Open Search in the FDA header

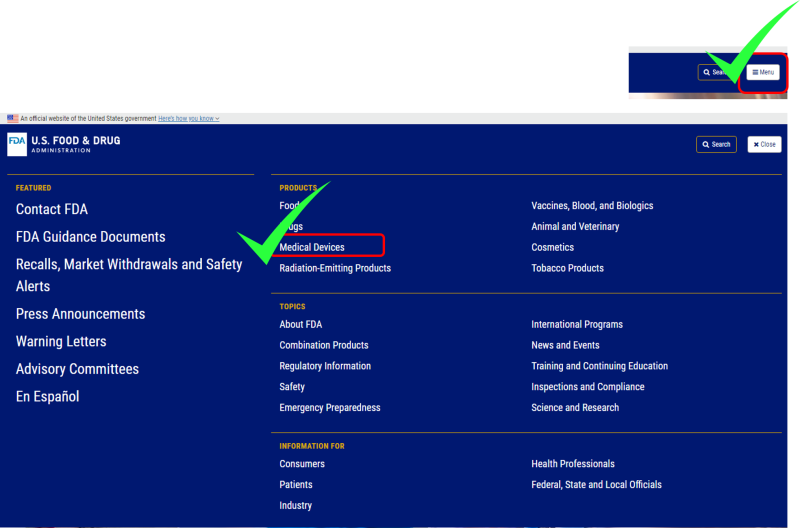click(716, 144)
